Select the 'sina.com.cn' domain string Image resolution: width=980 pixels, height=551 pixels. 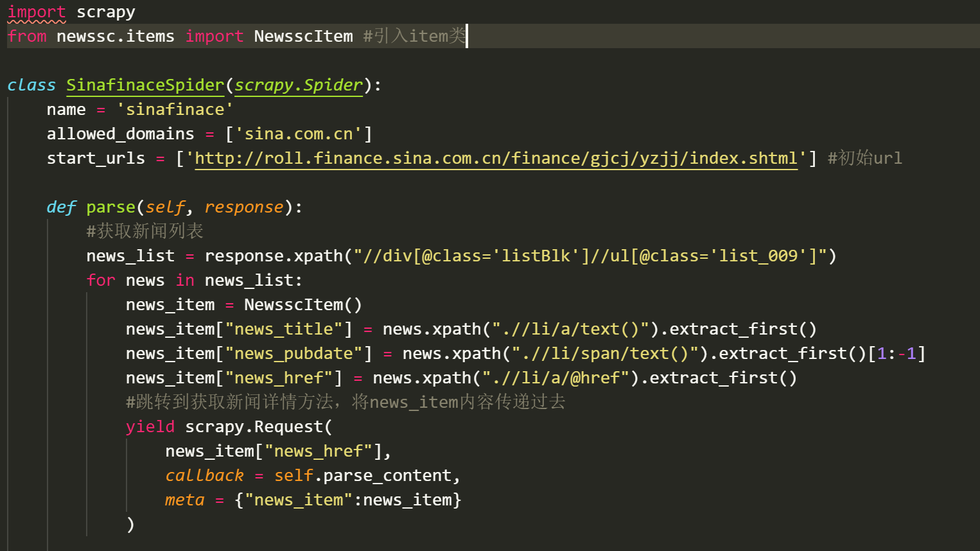click(299, 134)
